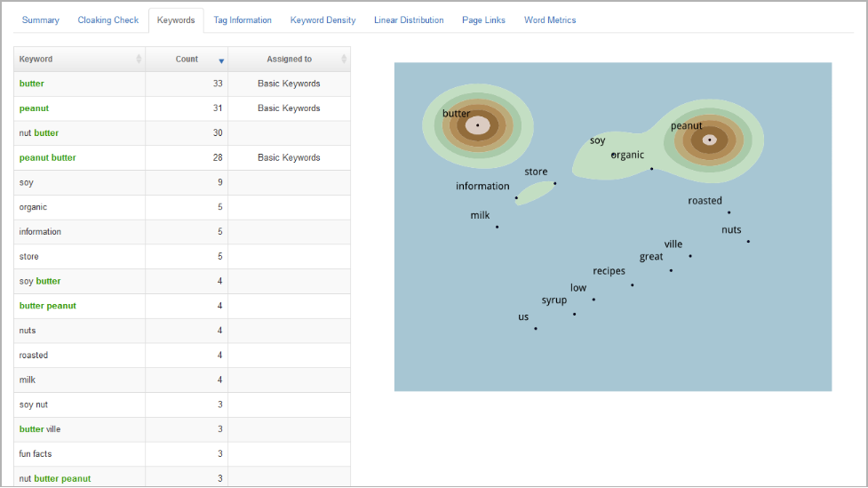Image resolution: width=868 pixels, height=488 pixels.
Task: Select the 'butter' keyword in the first table row
Action: pyautogui.click(x=32, y=84)
